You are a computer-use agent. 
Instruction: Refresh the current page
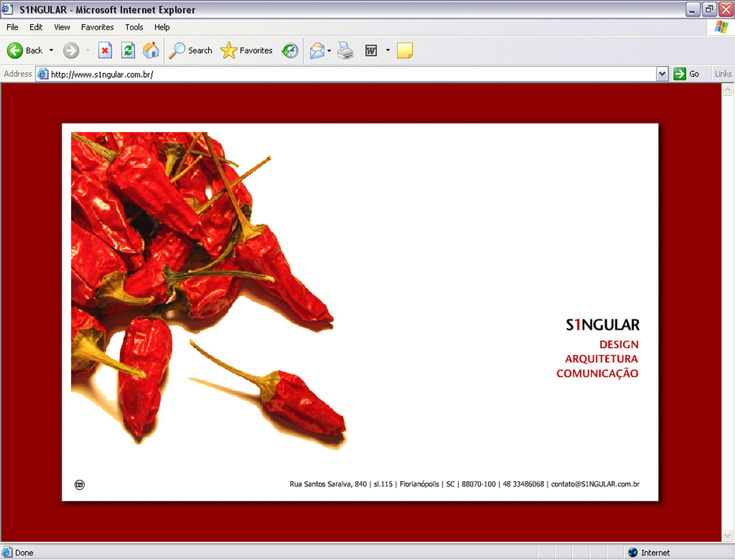[128, 51]
